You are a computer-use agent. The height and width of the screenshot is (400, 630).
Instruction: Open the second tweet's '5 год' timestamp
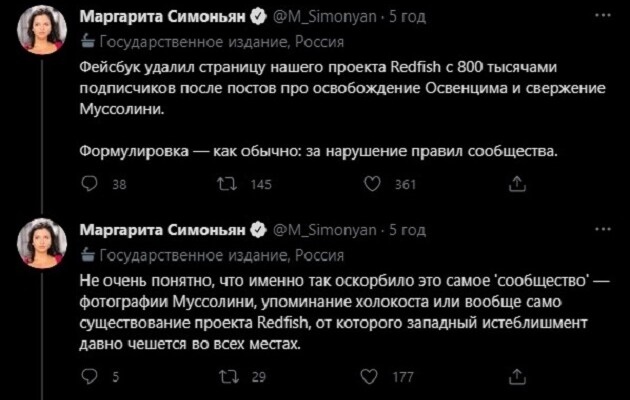coord(408,230)
